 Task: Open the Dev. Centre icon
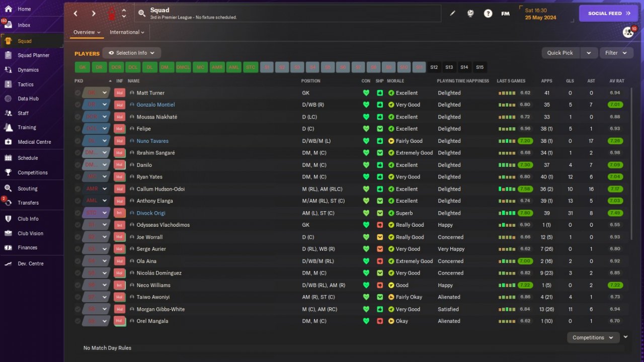8,263
